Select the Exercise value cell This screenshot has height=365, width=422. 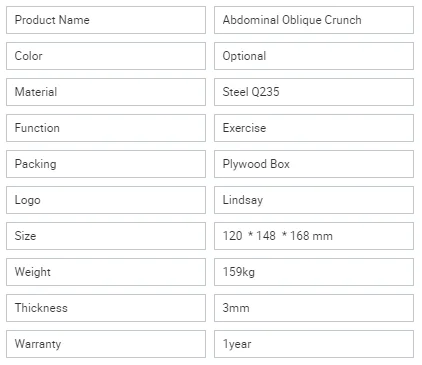(314, 128)
